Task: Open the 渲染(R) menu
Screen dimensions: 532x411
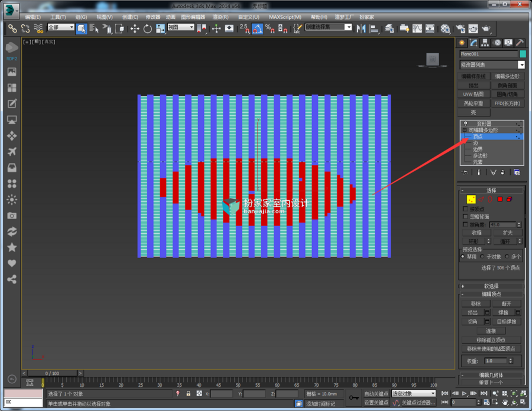Action: (x=220, y=17)
